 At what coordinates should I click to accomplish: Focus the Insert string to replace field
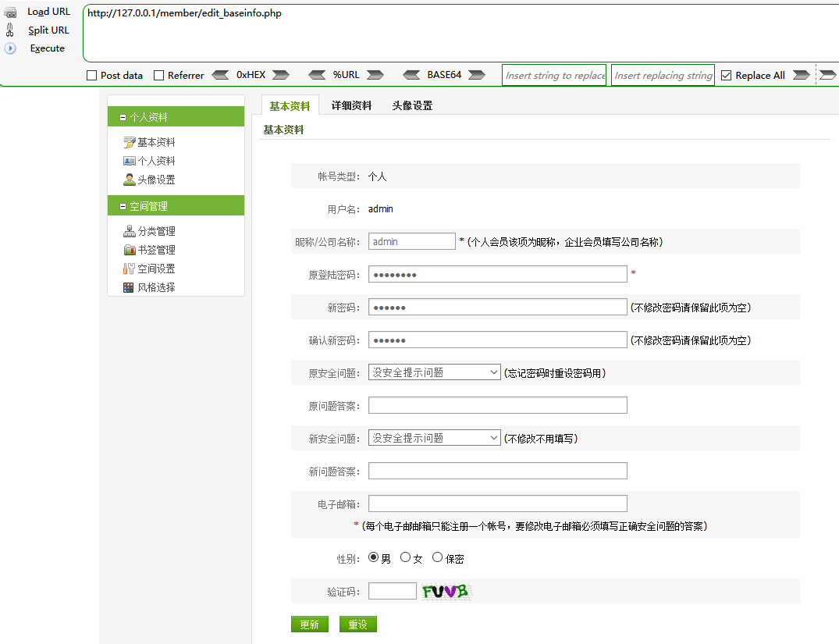[x=554, y=76]
